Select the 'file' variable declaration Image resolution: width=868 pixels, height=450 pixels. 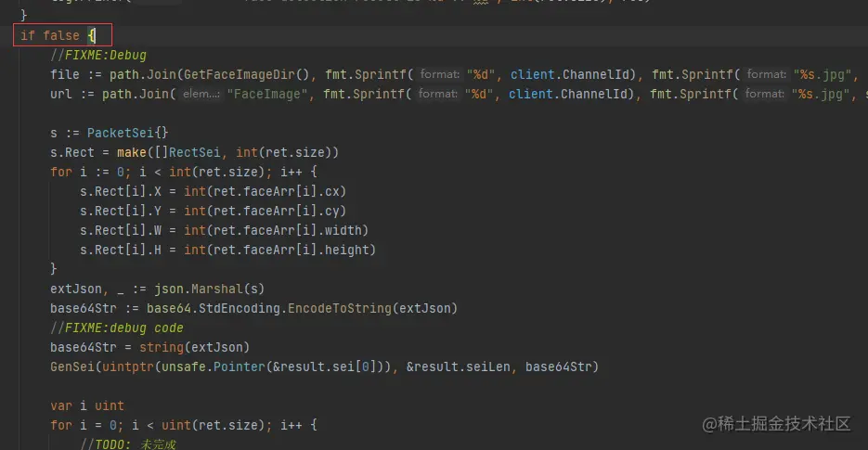[65, 75]
